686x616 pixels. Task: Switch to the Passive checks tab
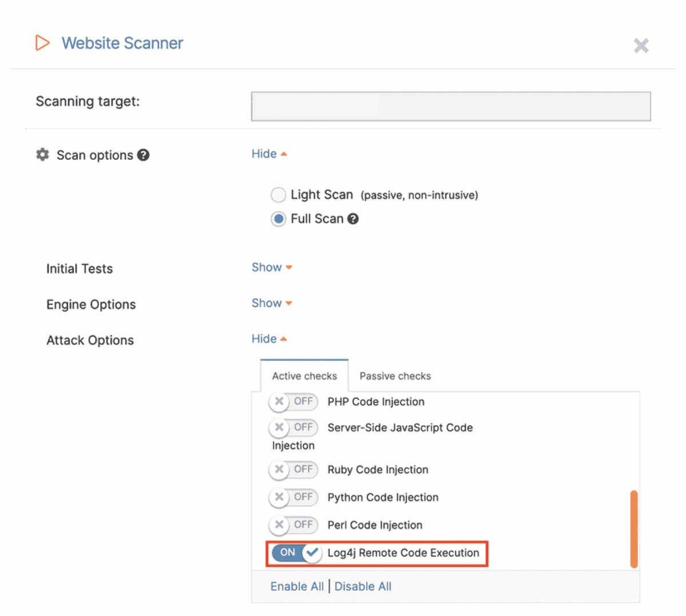395,375
